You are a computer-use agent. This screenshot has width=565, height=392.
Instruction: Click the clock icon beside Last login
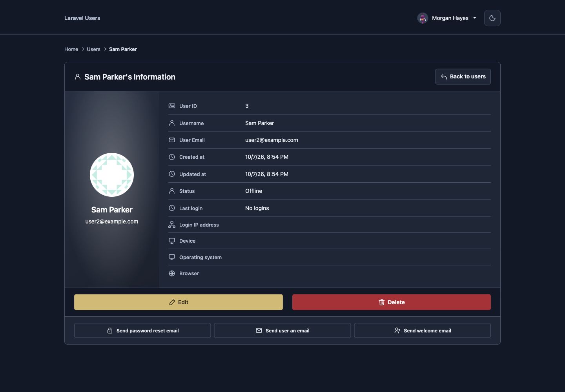[x=172, y=208]
